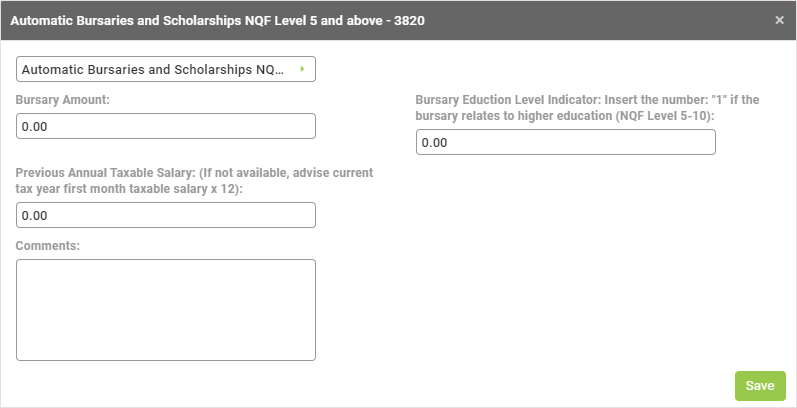Select the Previous Annual Taxable Salary field
Screen dimensions: 797x408
point(165,215)
